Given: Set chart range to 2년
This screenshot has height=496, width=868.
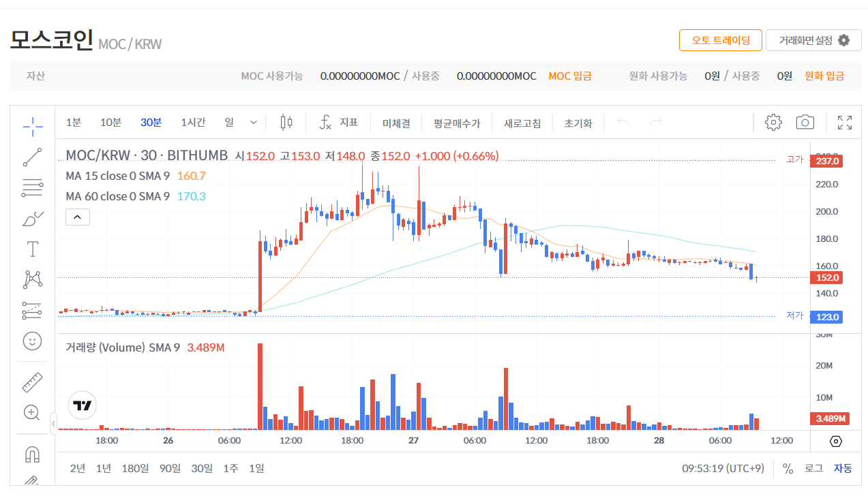Looking at the screenshot, I should 78,468.
